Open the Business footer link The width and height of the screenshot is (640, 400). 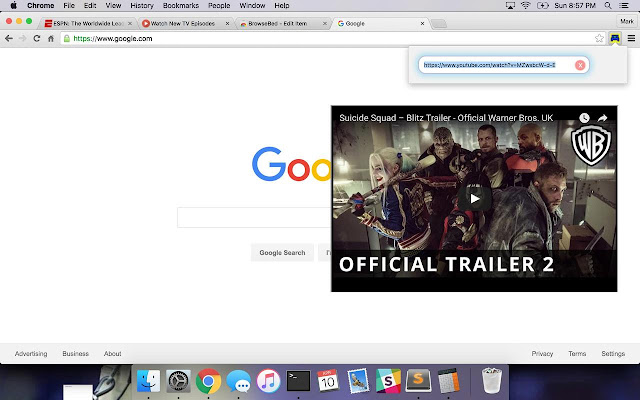click(76, 353)
